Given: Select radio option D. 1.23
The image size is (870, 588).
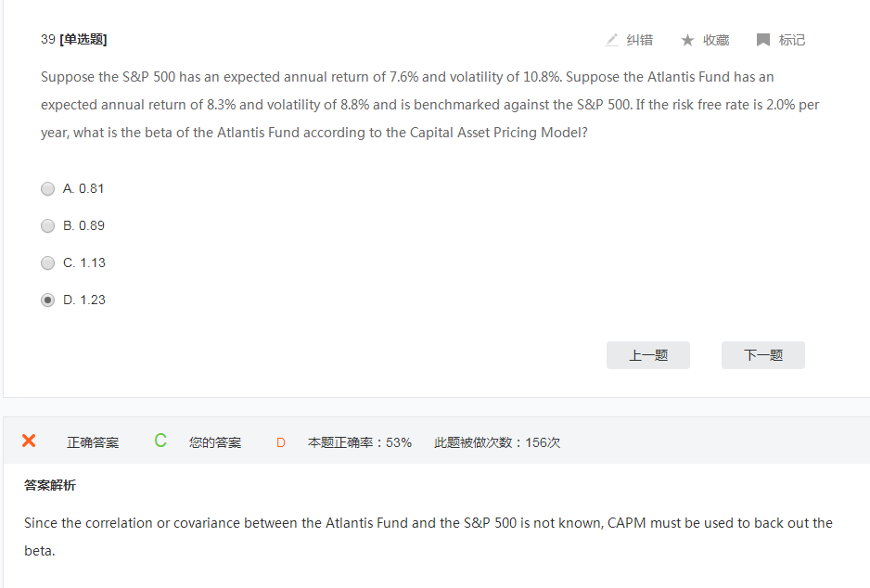Looking at the screenshot, I should (48, 300).
